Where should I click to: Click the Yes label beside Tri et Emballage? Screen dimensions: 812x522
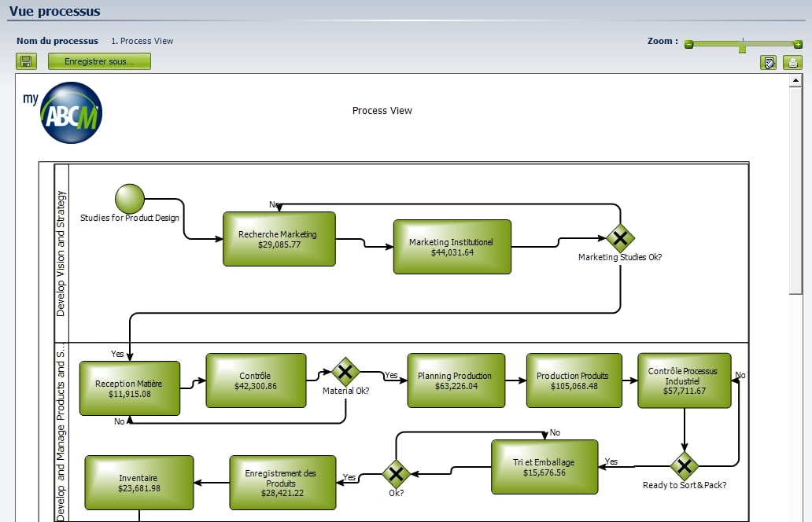pyautogui.click(x=611, y=461)
